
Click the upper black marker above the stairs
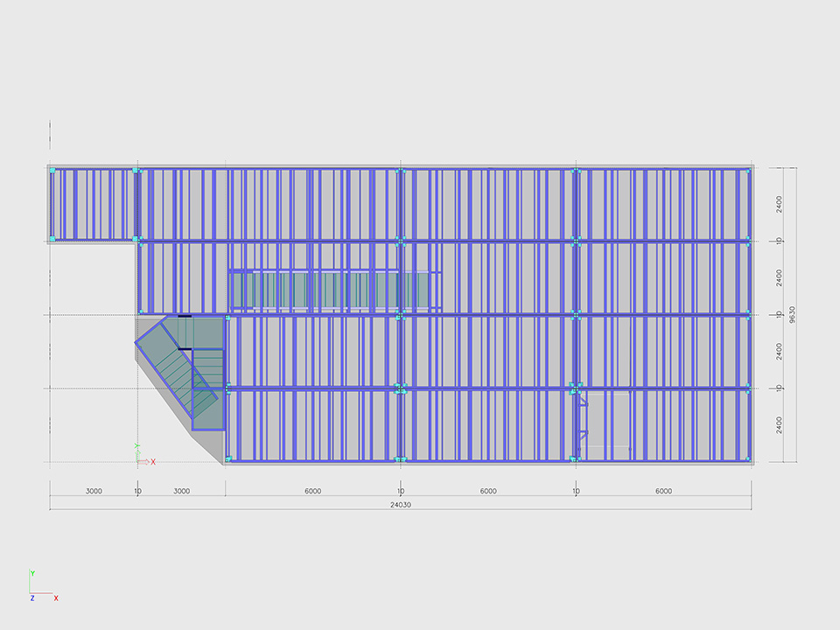(185, 316)
